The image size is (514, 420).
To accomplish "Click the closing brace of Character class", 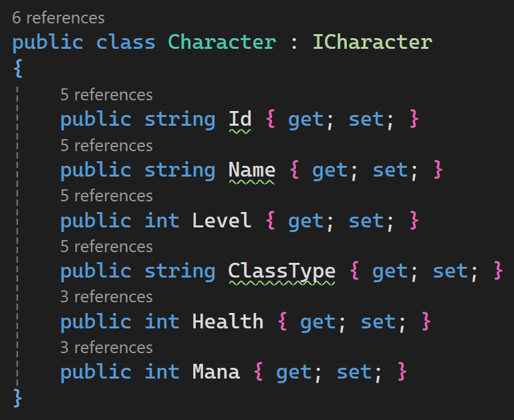I will point(18,398).
